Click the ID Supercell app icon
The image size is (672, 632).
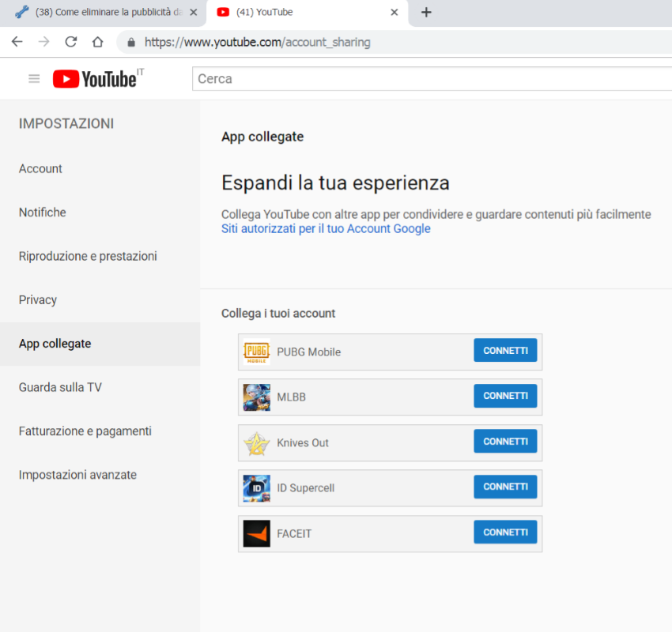tap(257, 488)
